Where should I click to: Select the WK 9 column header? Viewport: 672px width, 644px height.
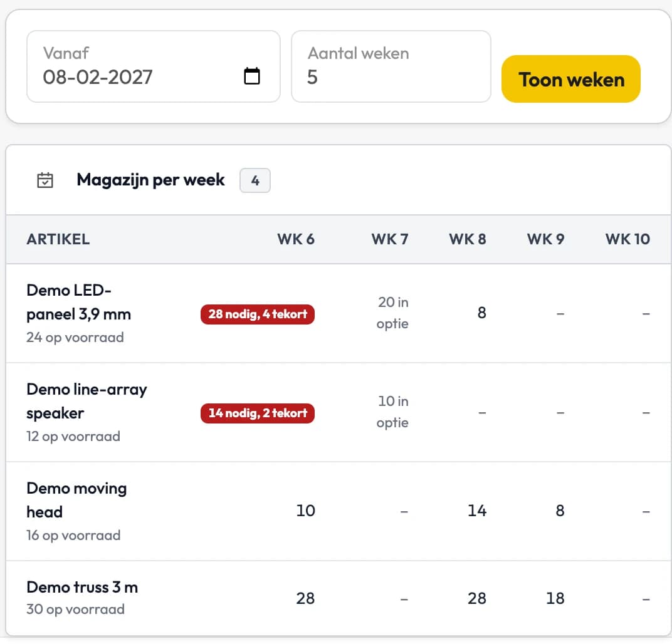545,239
